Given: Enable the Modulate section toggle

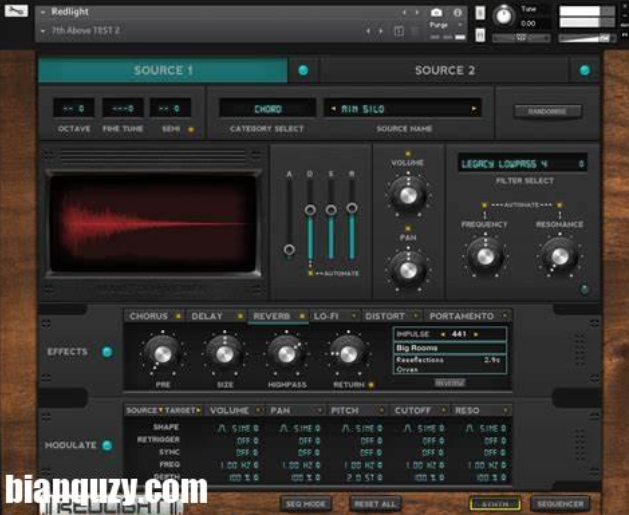Looking at the screenshot, I should click(x=107, y=445).
